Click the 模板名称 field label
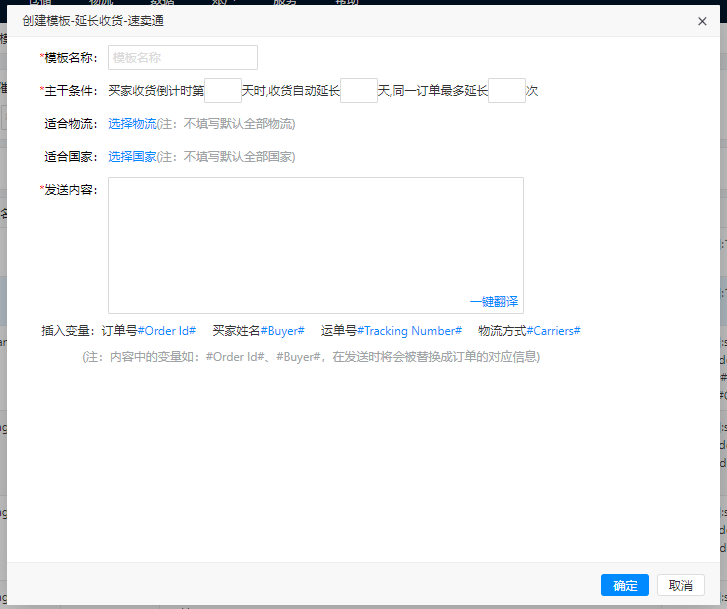 point(70,58)
